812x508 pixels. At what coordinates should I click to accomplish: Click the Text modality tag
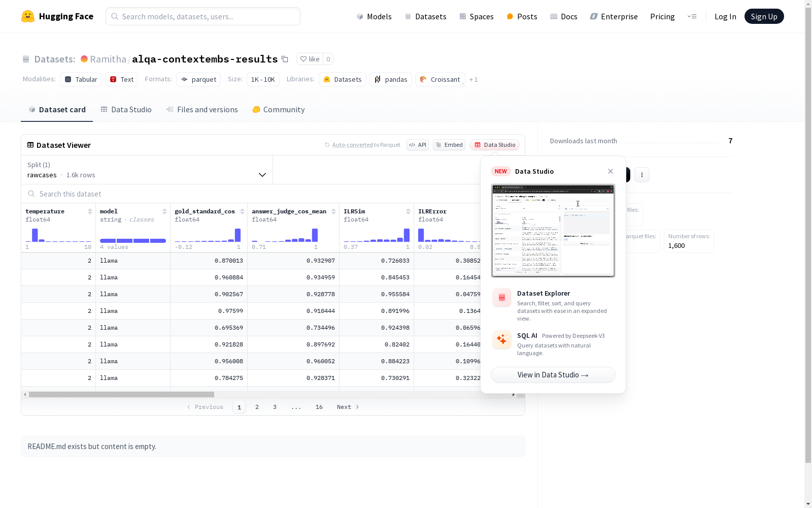click(x=122, y=79)
